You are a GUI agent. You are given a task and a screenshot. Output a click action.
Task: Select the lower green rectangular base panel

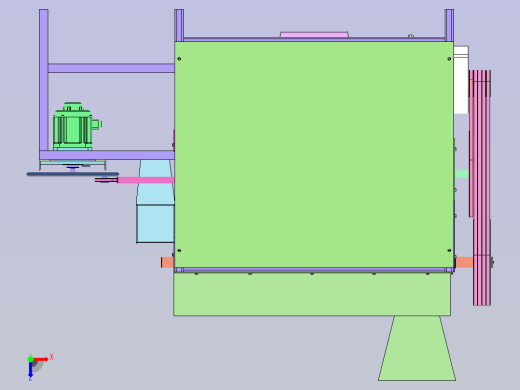(312, 294)
